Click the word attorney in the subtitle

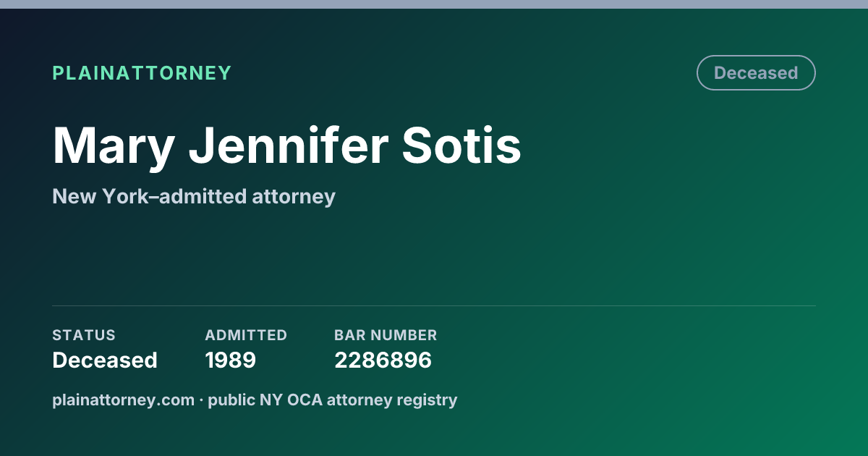coord(294,196)
